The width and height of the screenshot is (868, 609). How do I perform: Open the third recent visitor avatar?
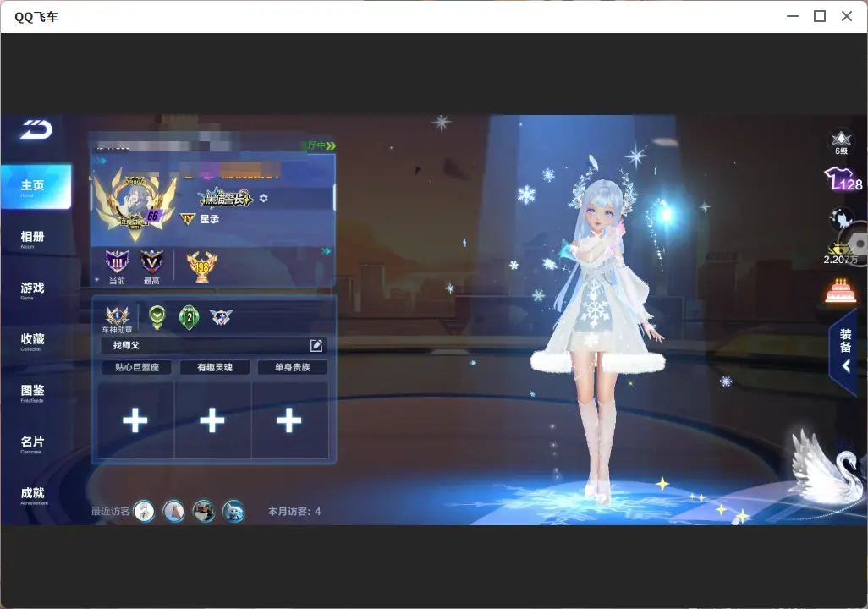click(x=204, y=511)
